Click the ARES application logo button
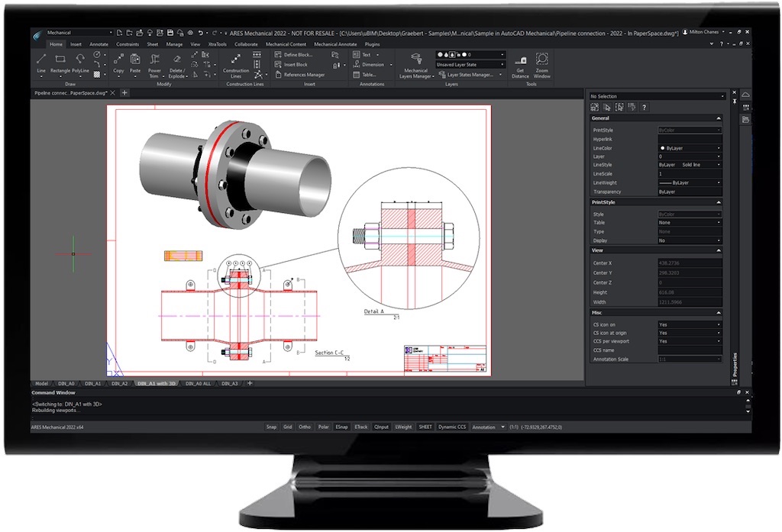The width and height of the screenshot is (782, 532). pos(37,35)
